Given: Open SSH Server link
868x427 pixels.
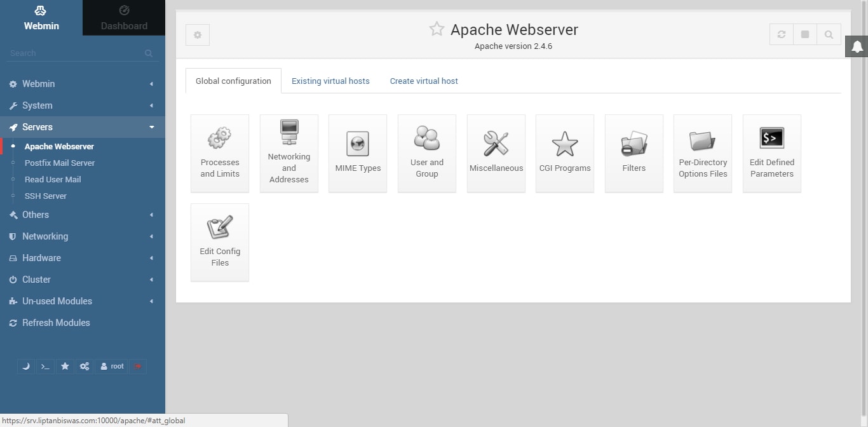Looking at the screenshot, I should click(x=46, y=196).
